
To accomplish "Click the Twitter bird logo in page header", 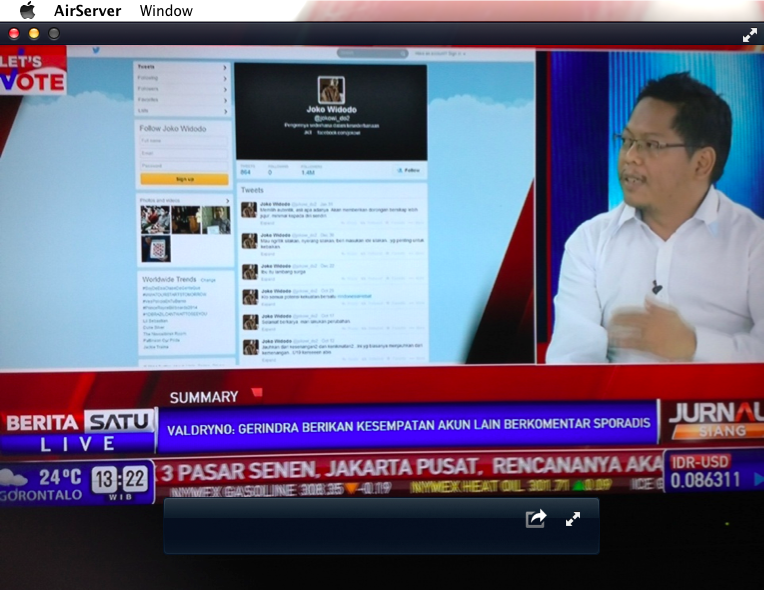I will pos(96,50).
